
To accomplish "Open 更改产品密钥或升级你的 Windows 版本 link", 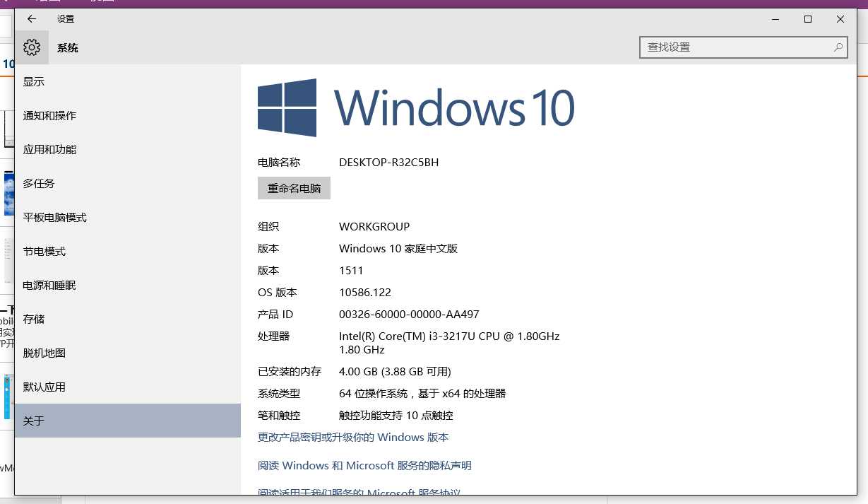I will click(353, 438).
